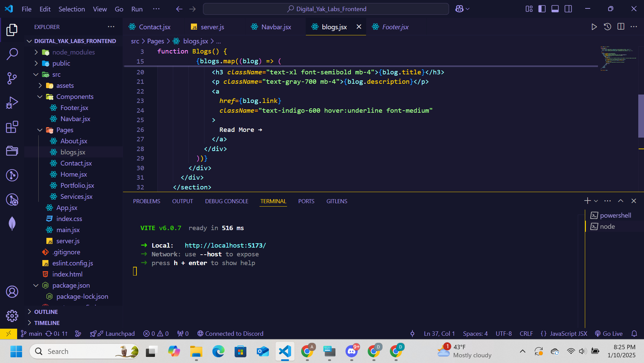The width and height of the screenshot is (644, 363).
Task: Click Customize Layout icon
Action: pyautogui.click(x=529, y=9)
